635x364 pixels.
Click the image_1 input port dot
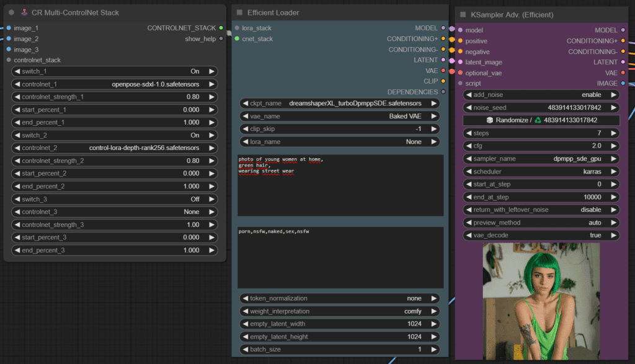tap(9, 28)
